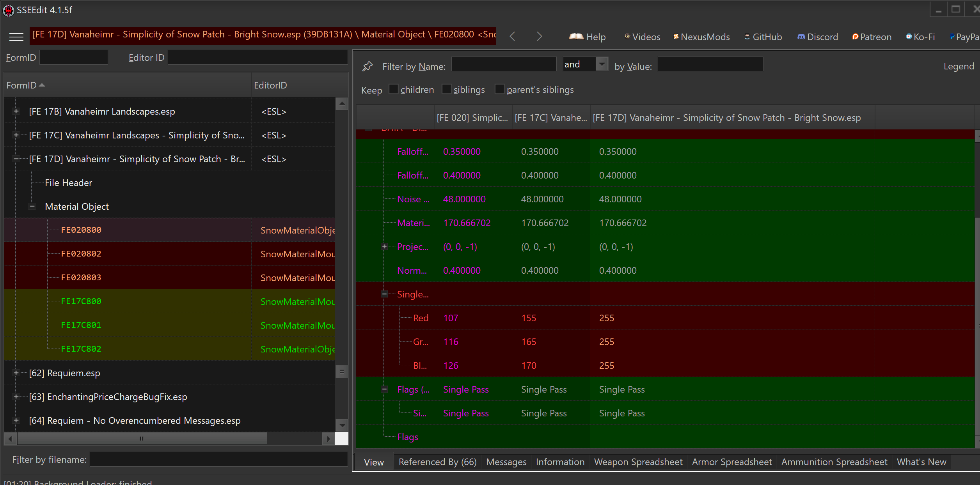Switch to the Referenced By (66) tab

pyautogui.click(x=438, y=462)
